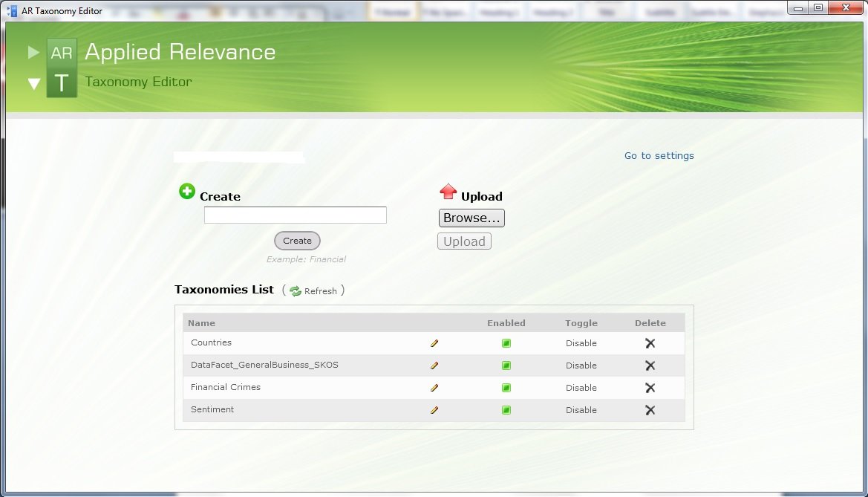
Task: Click the Enabled column header
Action: [506, 323]
